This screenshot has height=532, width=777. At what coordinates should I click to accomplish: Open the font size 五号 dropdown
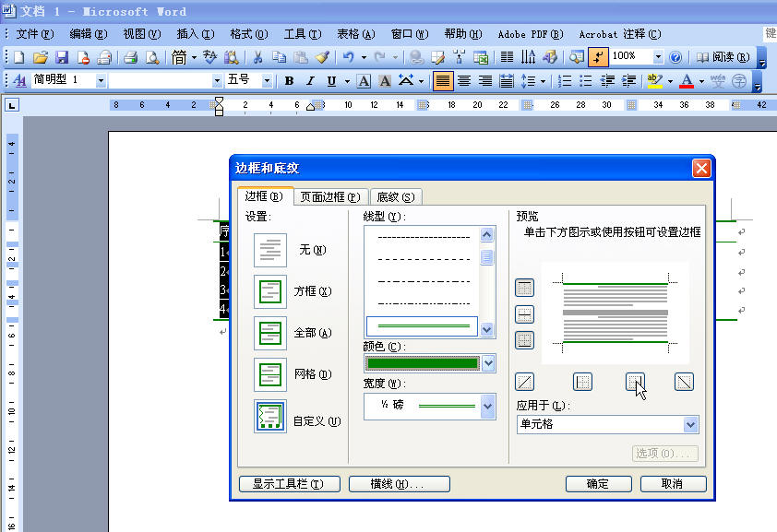[x=267, y=80]
